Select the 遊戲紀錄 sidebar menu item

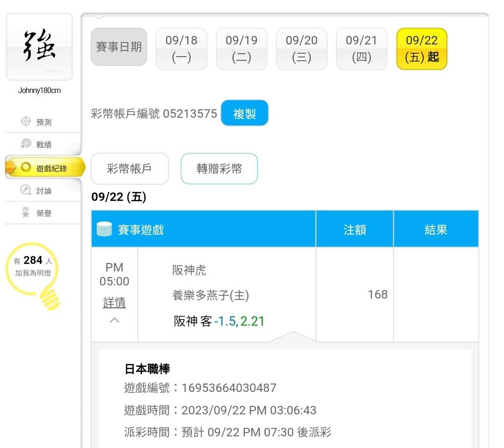tap(45, 167)
